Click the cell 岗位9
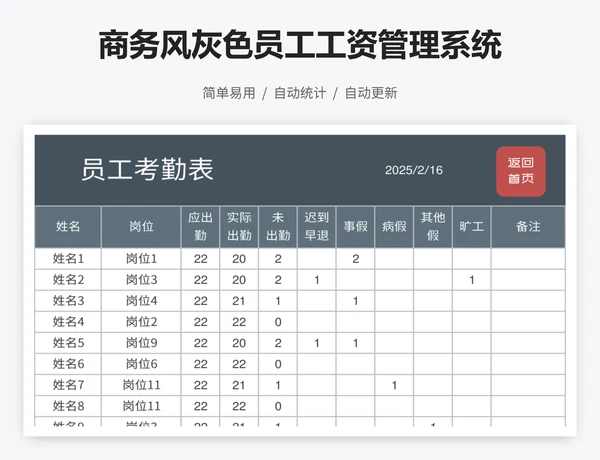This screenshot has width=600, height=460. click(141, 343)
